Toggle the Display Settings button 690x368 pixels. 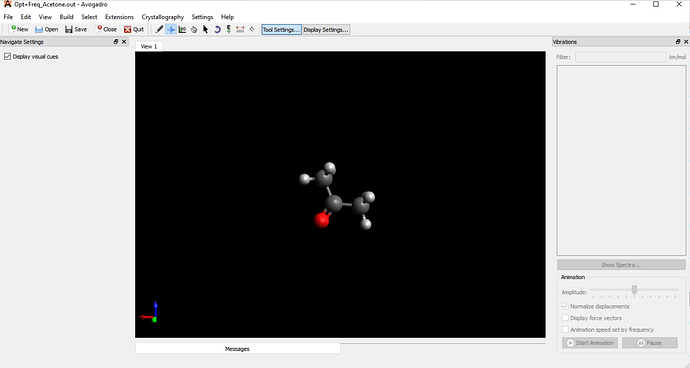(326, 29)
